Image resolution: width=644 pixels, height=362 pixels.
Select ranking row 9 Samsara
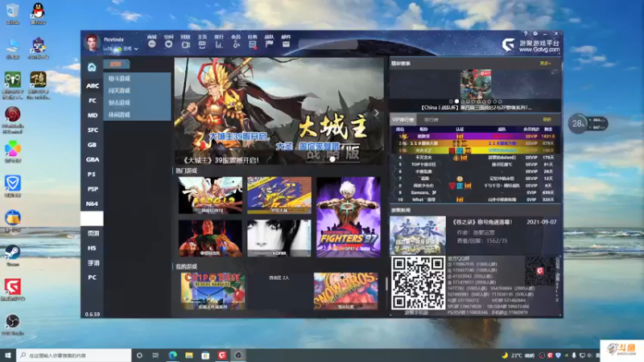click(475, 192)
